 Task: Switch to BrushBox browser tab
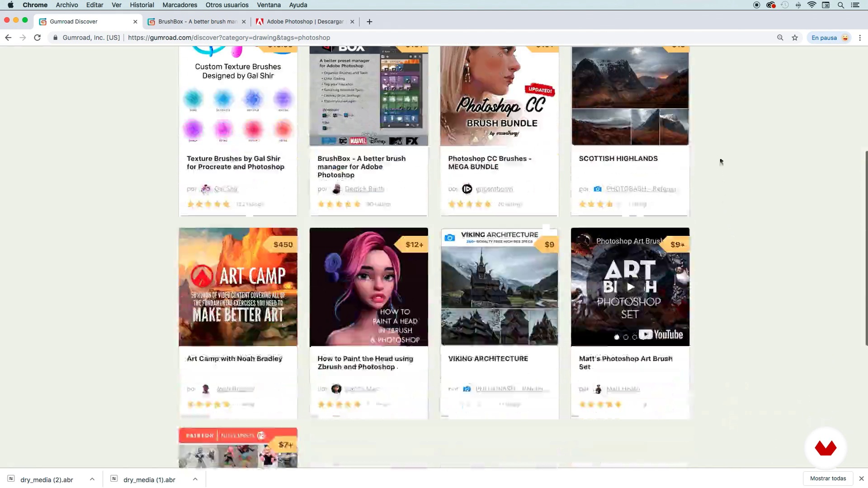click(x=197, y=22)
